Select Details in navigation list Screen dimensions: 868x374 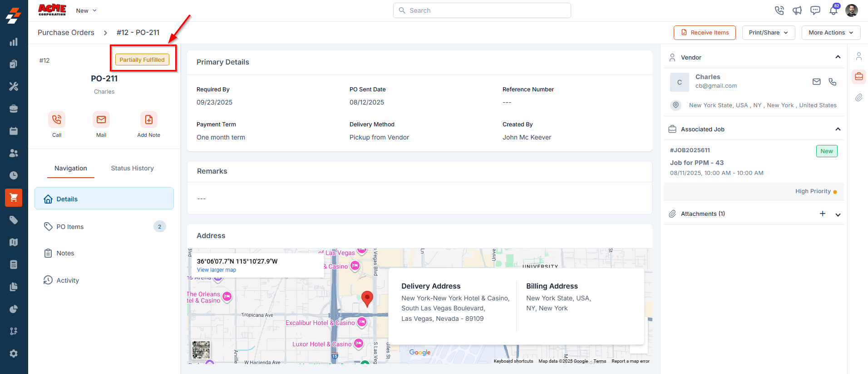(x=104, y=199)
